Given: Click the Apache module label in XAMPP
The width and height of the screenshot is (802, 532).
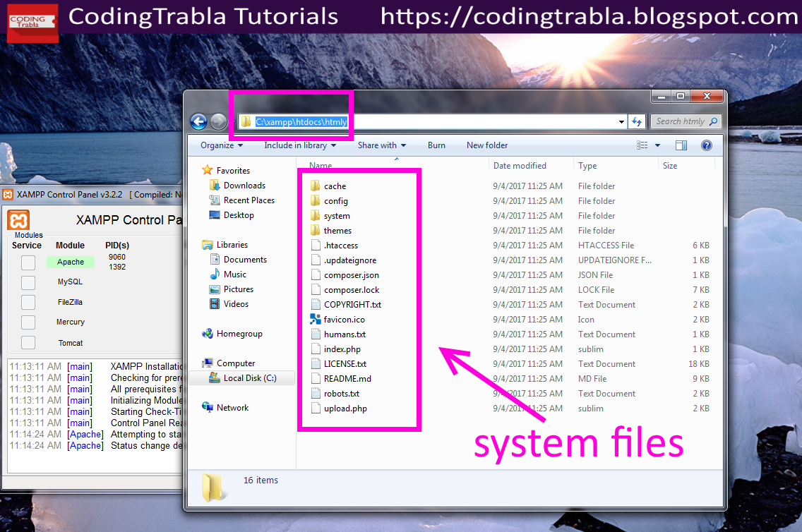Looking at the screenshot, I should (71, 262).
